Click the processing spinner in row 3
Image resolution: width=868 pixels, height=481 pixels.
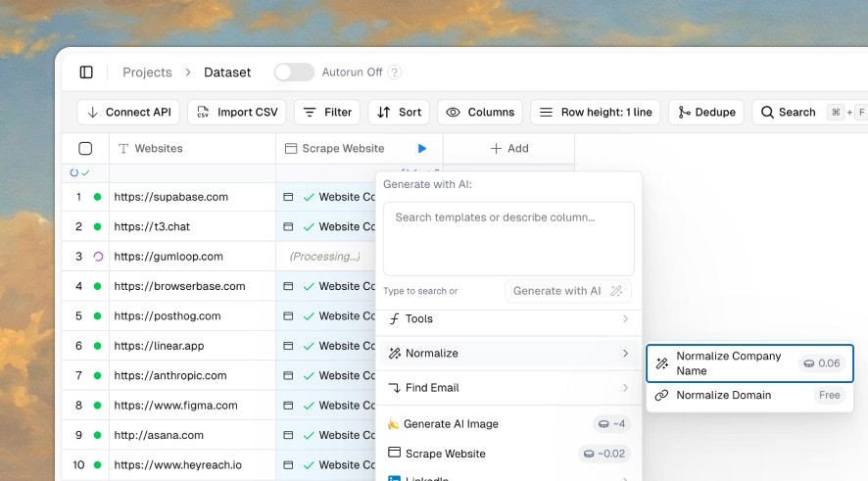coord(98,257)
